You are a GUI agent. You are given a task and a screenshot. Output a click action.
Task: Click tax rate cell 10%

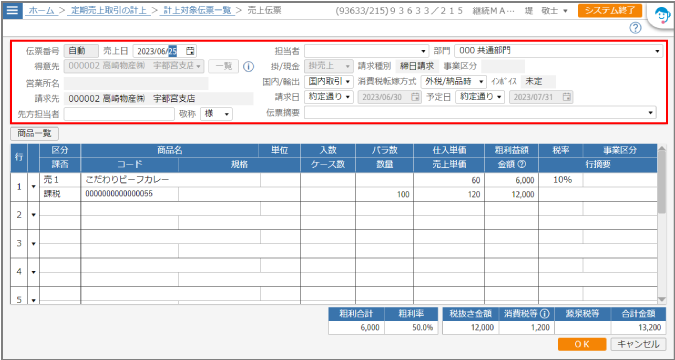pos(560,180)
